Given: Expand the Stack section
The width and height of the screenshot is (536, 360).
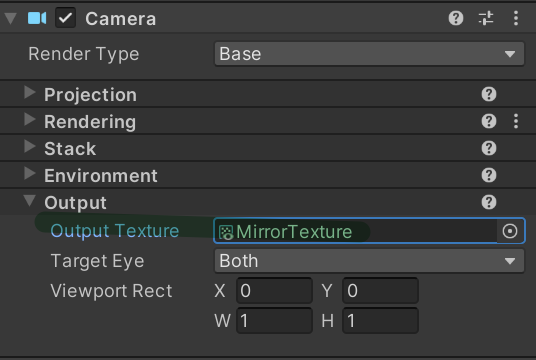Looking at the screenshot, I should coord(30,146).
